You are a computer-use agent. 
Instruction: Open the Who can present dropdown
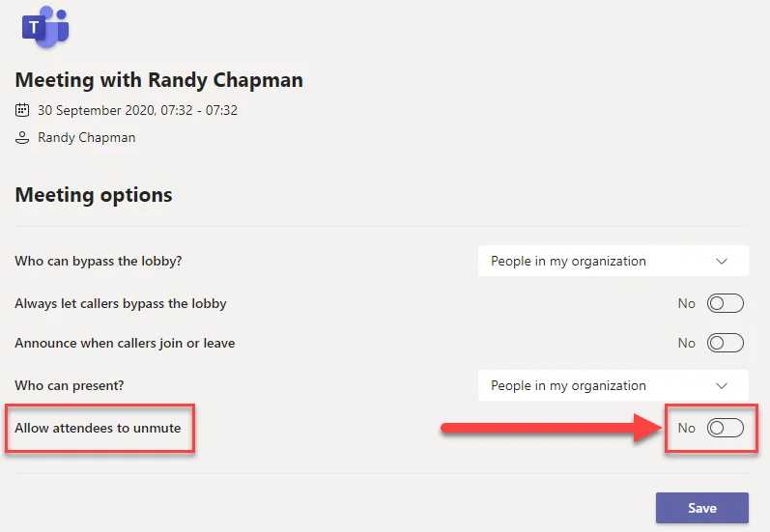[613, 385]
